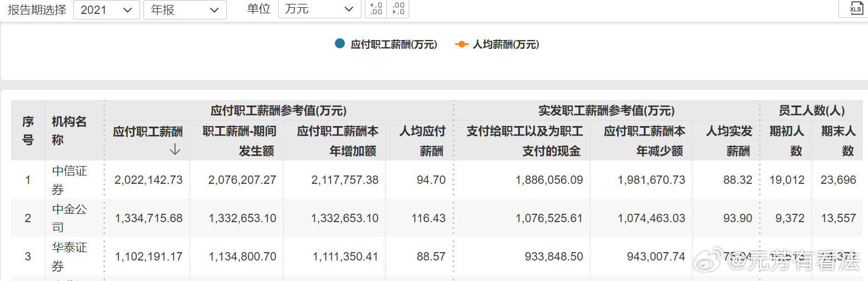The height and width of the screenshot is (281, 868).
Task: Click 华泰证券 row number 3
Action: pos(28,257)
